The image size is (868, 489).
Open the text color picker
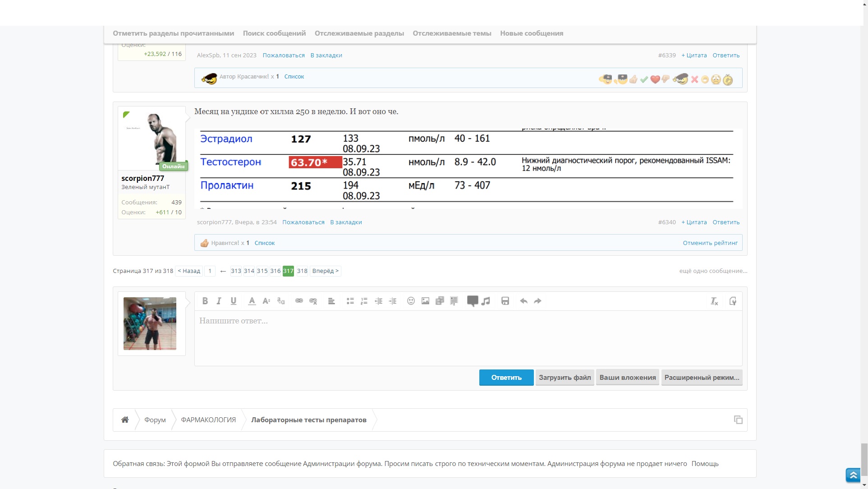click(x=252, y=301)
